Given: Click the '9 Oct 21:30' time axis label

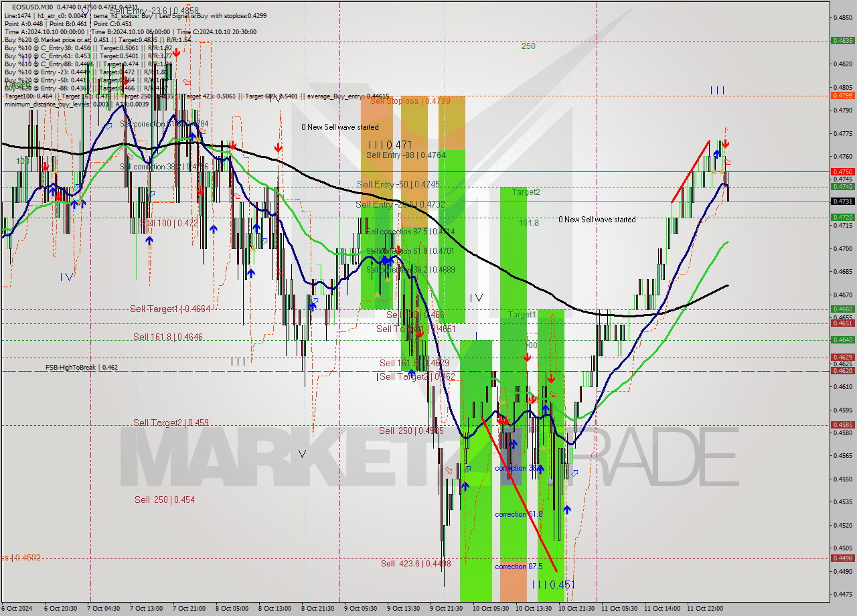Looking at the screenshot, I should pyautogui.click(x=446, y=609).
